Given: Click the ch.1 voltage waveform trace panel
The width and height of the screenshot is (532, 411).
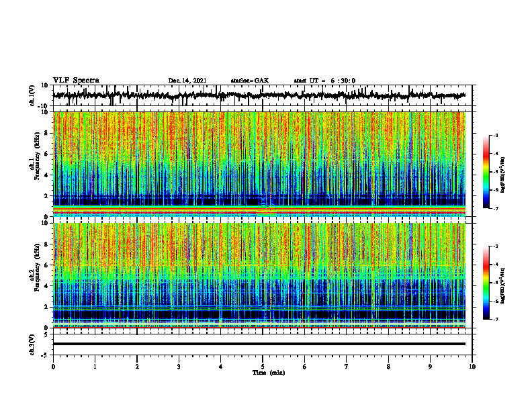Looking at the screenshot, I should click(x=263, y=95).
